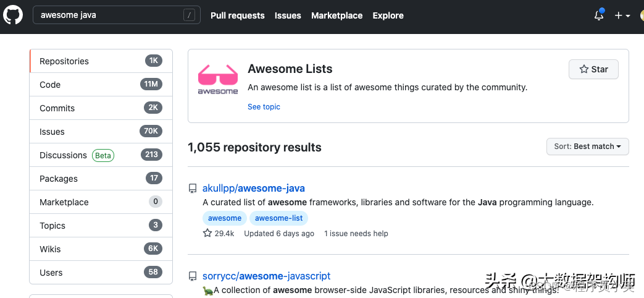Click the pink awesome glasses logo
The height and width of the screenshot is (298, 644).
pyautogui.click(x=218, y=79)
